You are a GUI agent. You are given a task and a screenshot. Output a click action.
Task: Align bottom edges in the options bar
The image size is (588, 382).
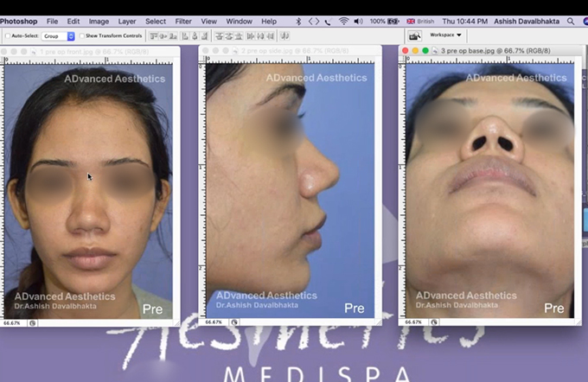173,36
